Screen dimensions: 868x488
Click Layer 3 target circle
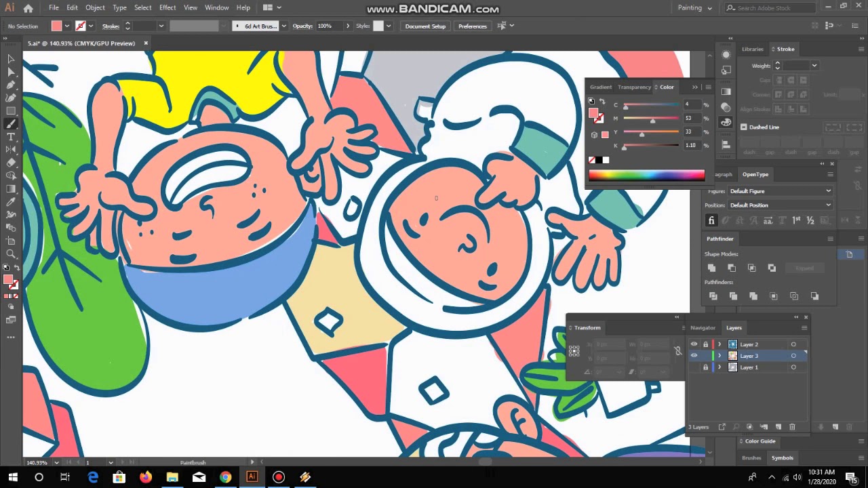click(793, 356)
